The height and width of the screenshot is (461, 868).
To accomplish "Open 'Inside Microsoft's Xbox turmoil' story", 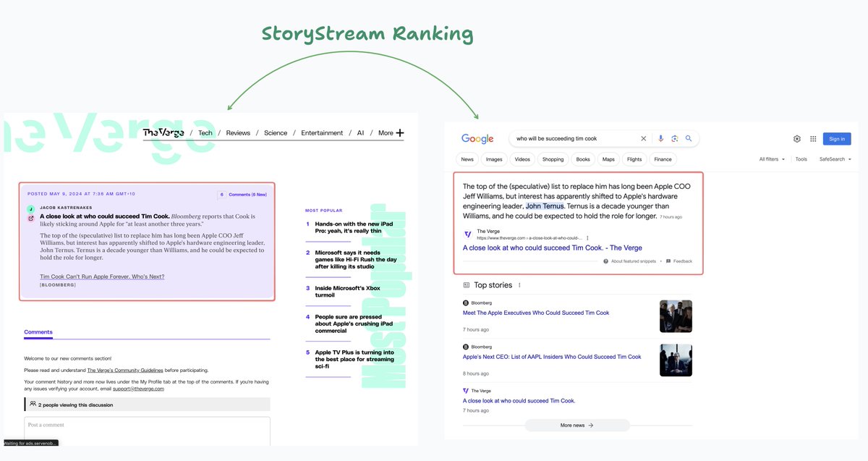I will tap(347, 292).
